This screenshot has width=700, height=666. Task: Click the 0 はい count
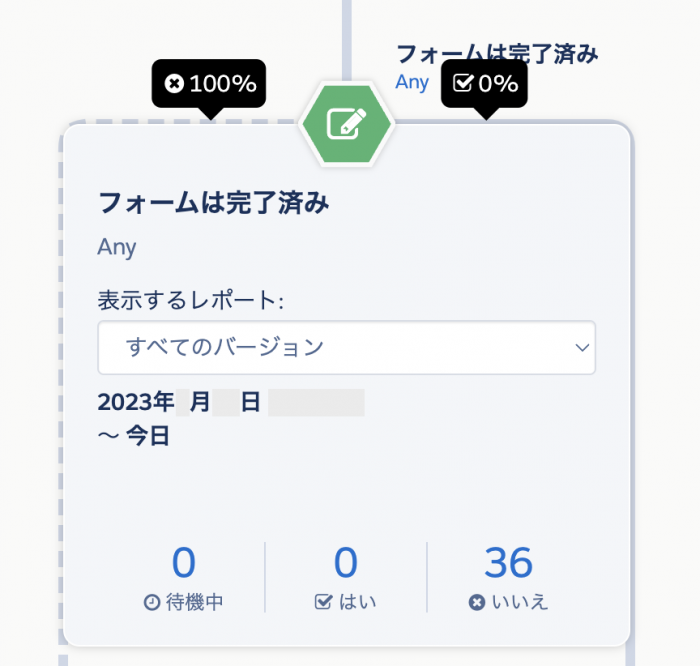[346, 563]
